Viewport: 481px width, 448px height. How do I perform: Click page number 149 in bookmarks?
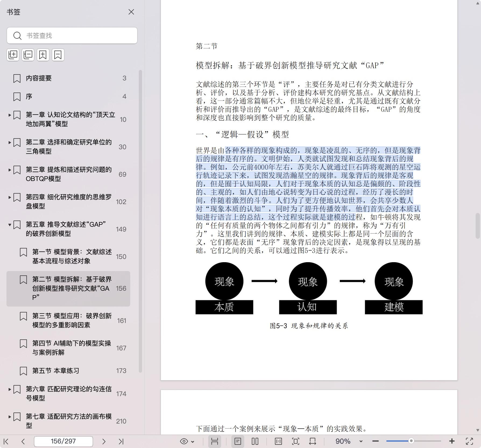[x=121, y=229]
